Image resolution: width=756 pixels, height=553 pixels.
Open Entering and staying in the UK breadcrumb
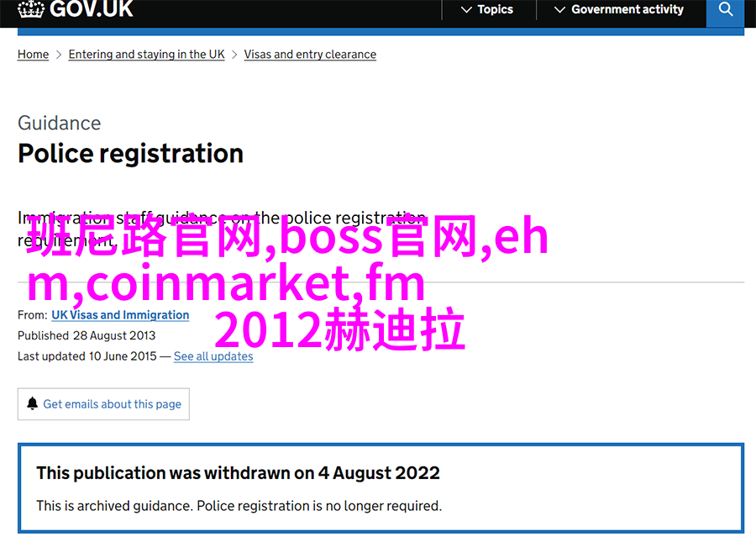(x=146, y=55)
